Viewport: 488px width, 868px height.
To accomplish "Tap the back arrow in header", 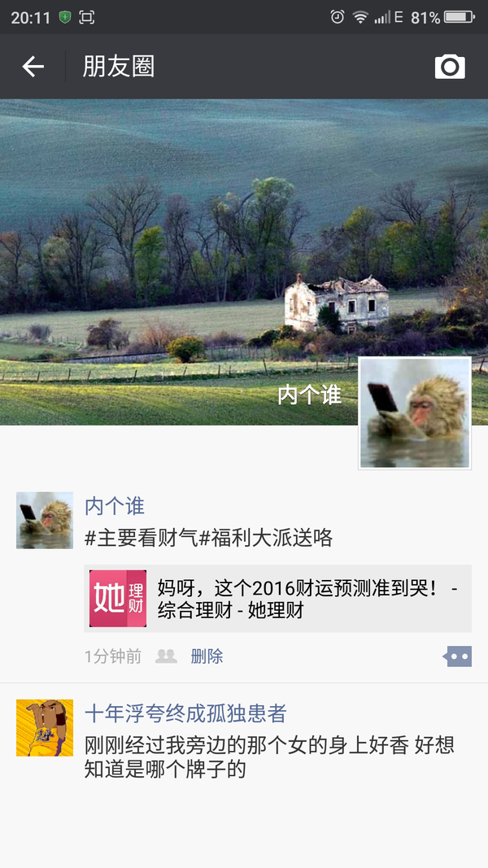I will coord(33,67).
